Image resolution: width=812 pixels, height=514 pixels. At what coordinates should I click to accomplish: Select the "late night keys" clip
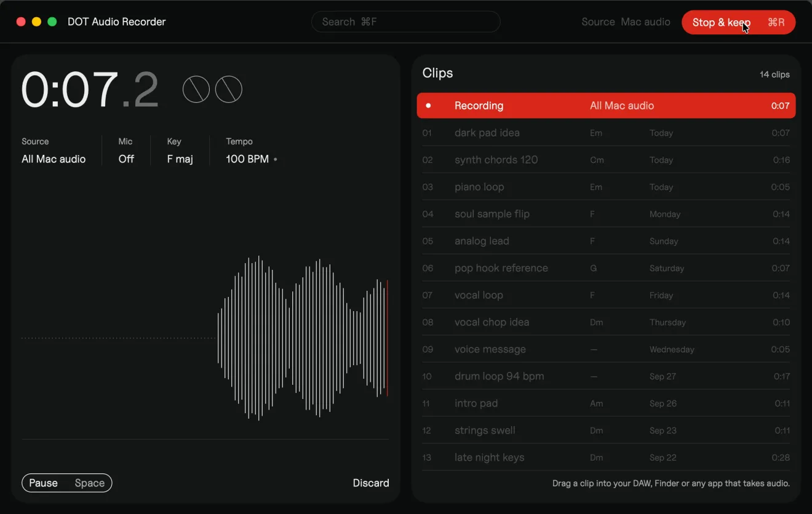[606, 457]
